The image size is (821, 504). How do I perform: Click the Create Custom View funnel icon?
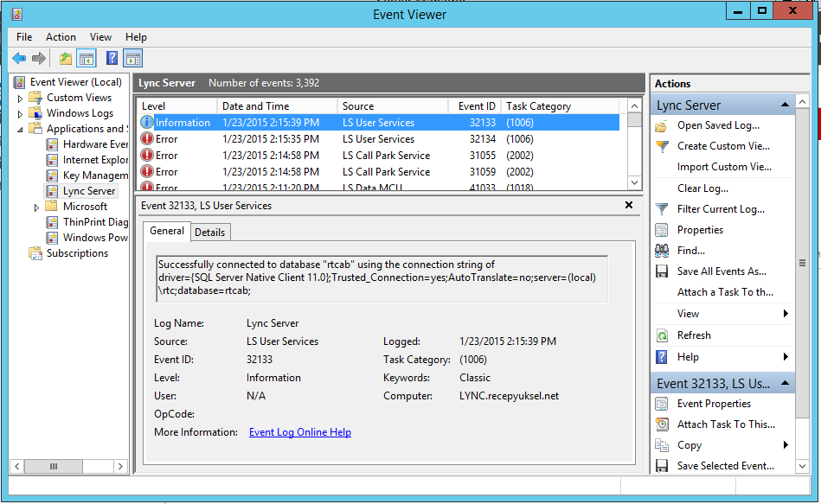[x=662, y=147]
